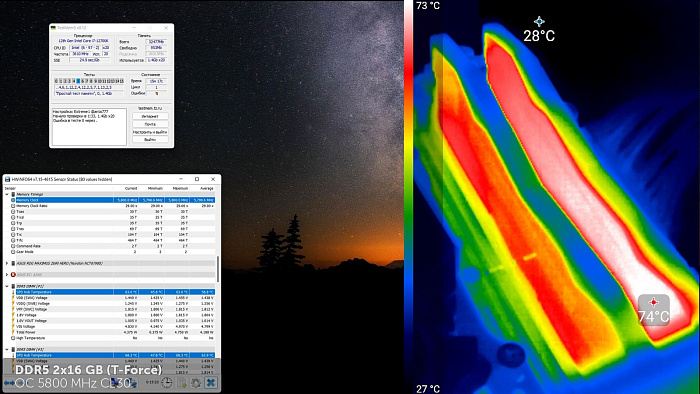Click the HWiNFO clock reset-timer icon
Screen dimensions: 700x394
point(167,382)
